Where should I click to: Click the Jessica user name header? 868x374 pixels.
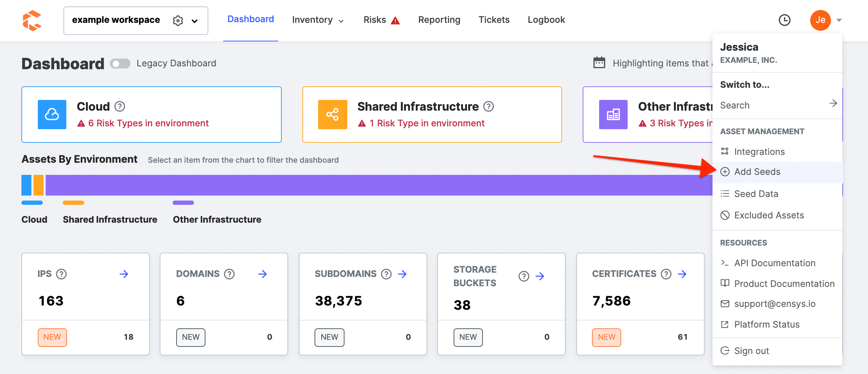pos(739,47)
